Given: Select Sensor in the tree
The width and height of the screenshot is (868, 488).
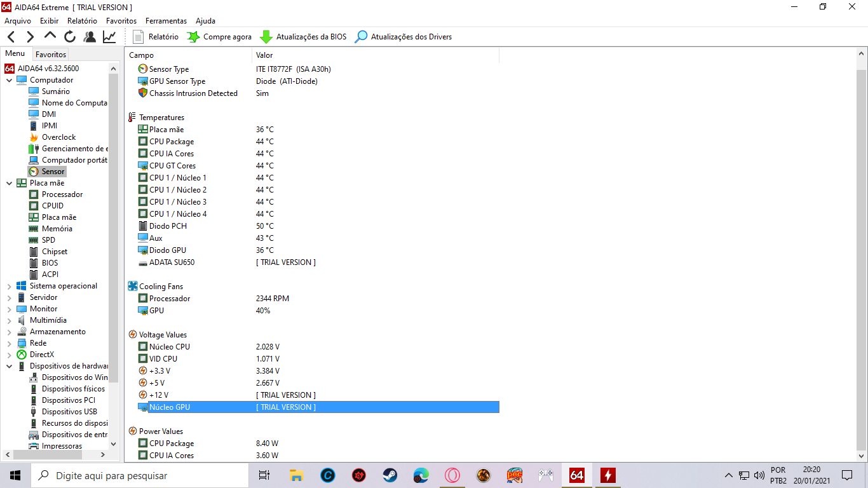Looking at the screenshot, I should (53, 172).
